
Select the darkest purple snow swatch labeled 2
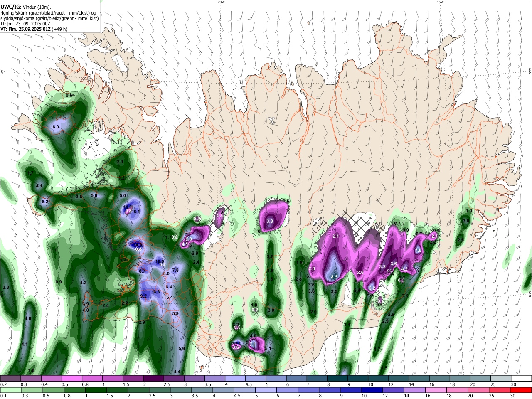tap(153, 379)
